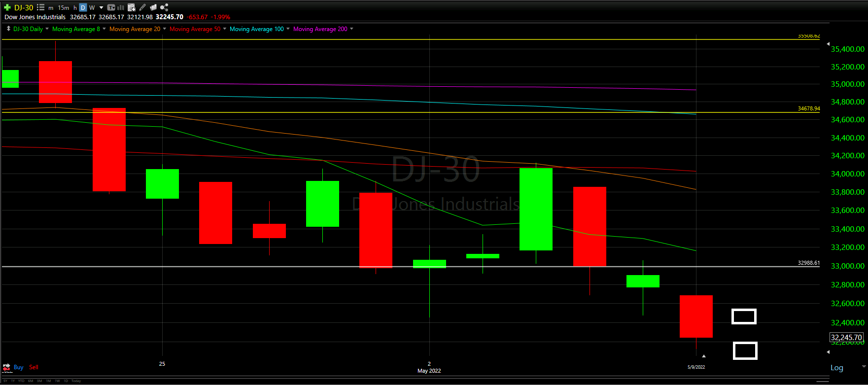Click the up triangle marker above 5/9/2022
The width and height of the screenshot is (868, 385).
[x=704, y=355]
